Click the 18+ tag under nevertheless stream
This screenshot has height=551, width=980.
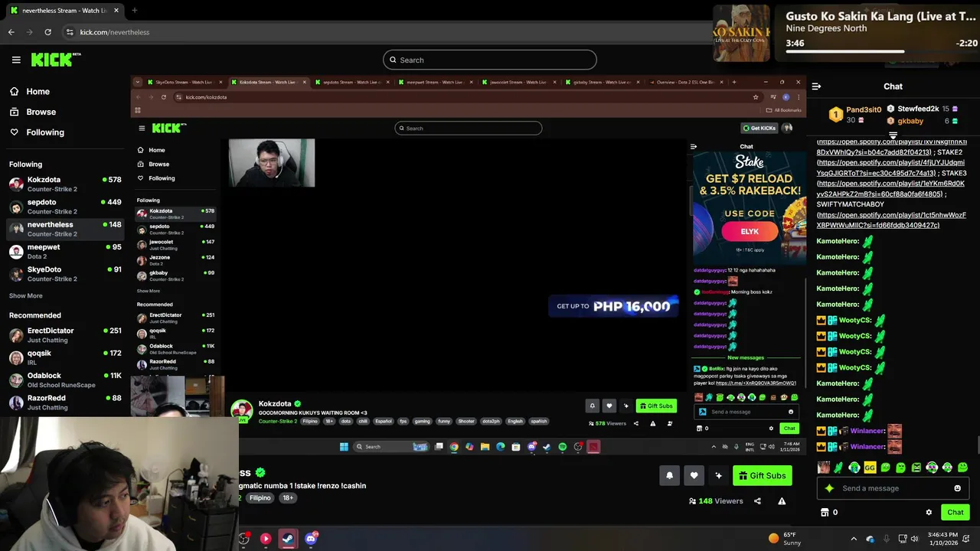click(x=288, y=498)
